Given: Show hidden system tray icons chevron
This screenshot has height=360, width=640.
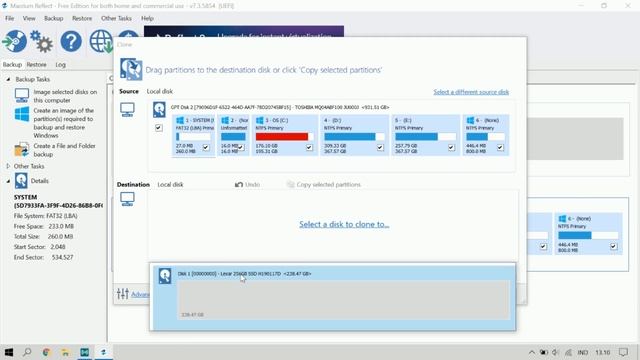Looking at the screenshot, I should (531, 352).
